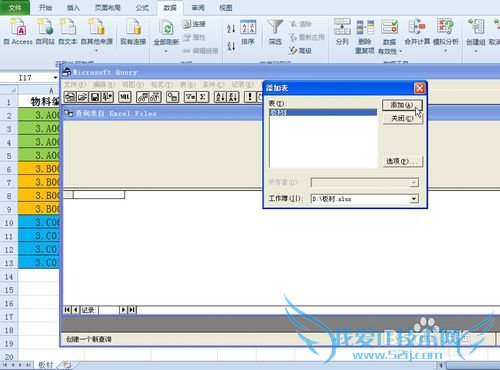The width and height of the screenshot is (500, 370).
Task: Open the Records (记录) menu in Microsoft Query
Action: [242, 85]
